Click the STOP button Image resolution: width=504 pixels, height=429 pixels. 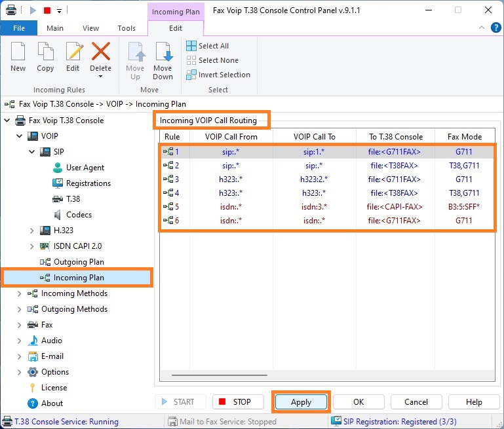(x=238, y=402)
